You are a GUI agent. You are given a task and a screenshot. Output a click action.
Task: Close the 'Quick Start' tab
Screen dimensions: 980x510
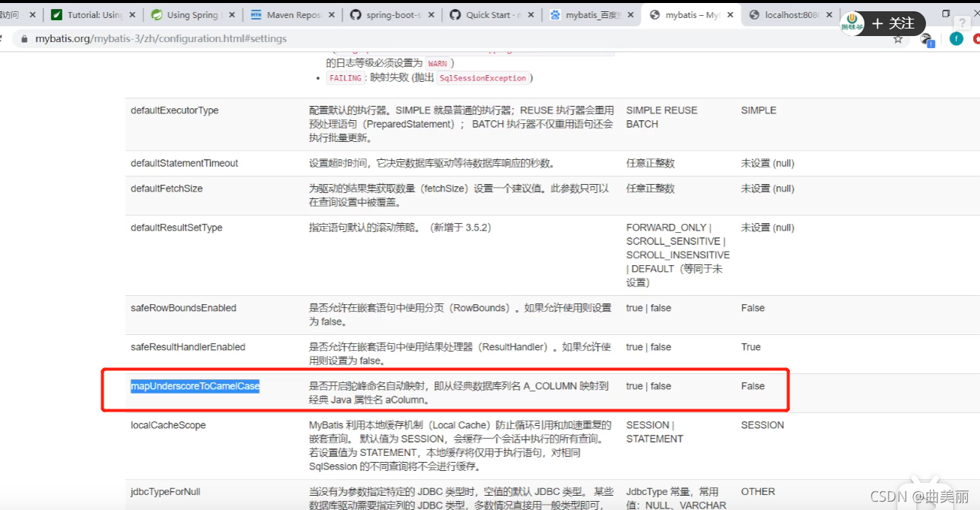pyautogui.click(x=531, y=15)
